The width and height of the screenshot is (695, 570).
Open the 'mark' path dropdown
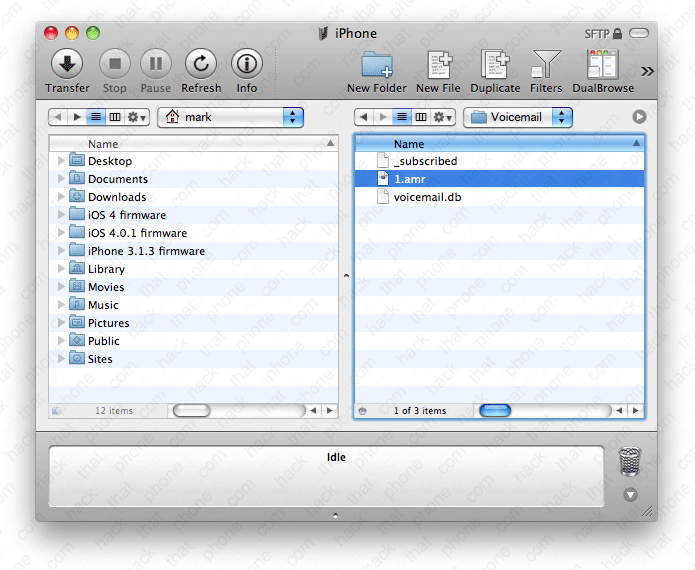pos(230,117)
